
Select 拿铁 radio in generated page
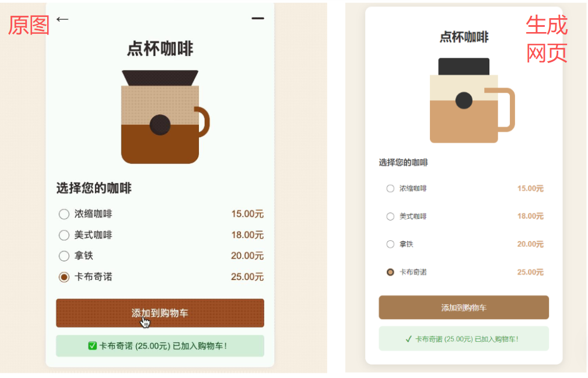390,244
